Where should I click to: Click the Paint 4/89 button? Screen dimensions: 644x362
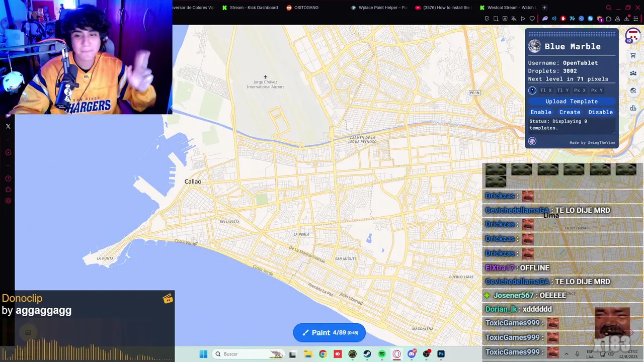click(330, 333)
